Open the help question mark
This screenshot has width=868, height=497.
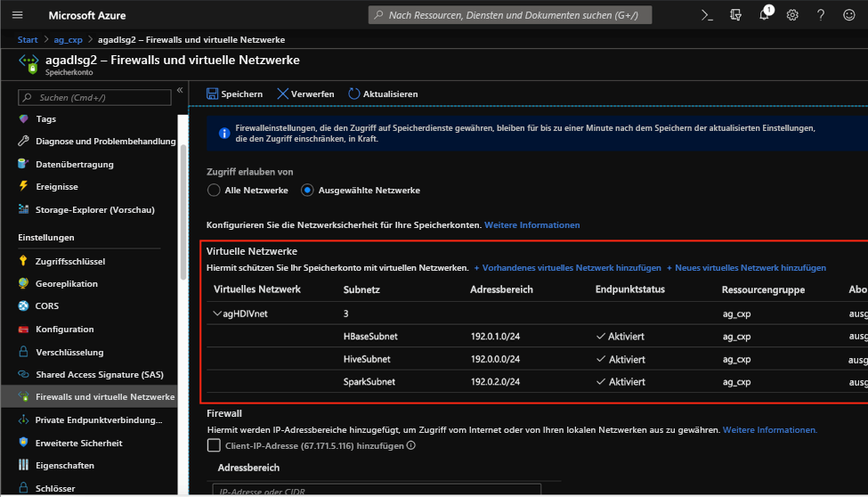click(821, 15)
